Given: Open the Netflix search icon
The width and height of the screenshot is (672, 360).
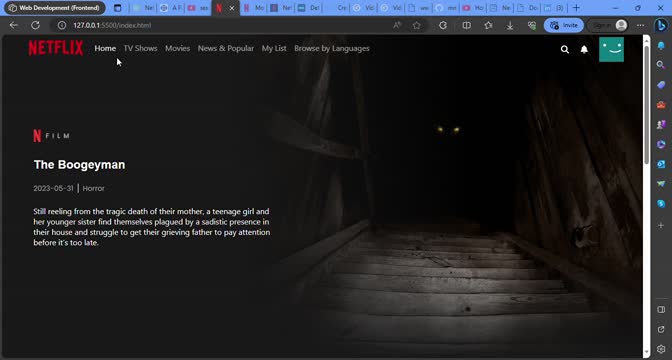Looking at the screenshot, I should [x=565, y=49].
